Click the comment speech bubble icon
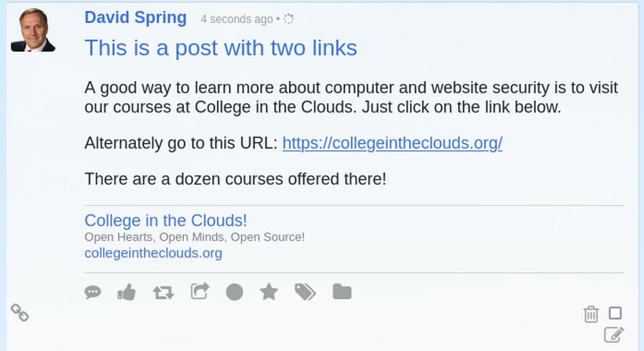This screenshot has height=351, width=644. pos(93,292)
